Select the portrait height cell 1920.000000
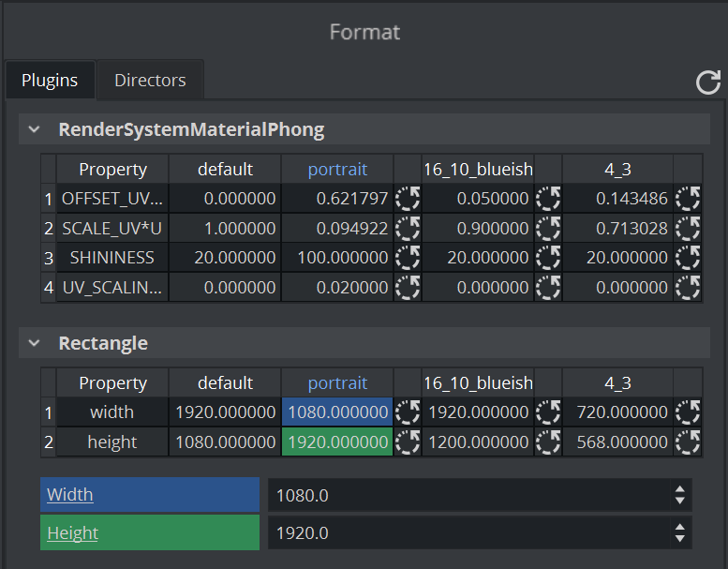Image resolution: width=728 pixels, height=569 pixels. 337,442
